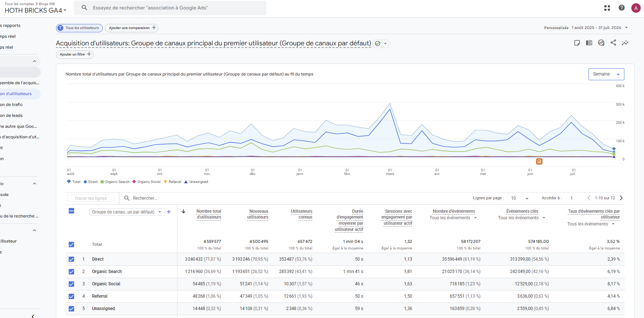Click the orange annotation marker on the chart
This screenshot has height=318, width=644.
pos(539,161)
